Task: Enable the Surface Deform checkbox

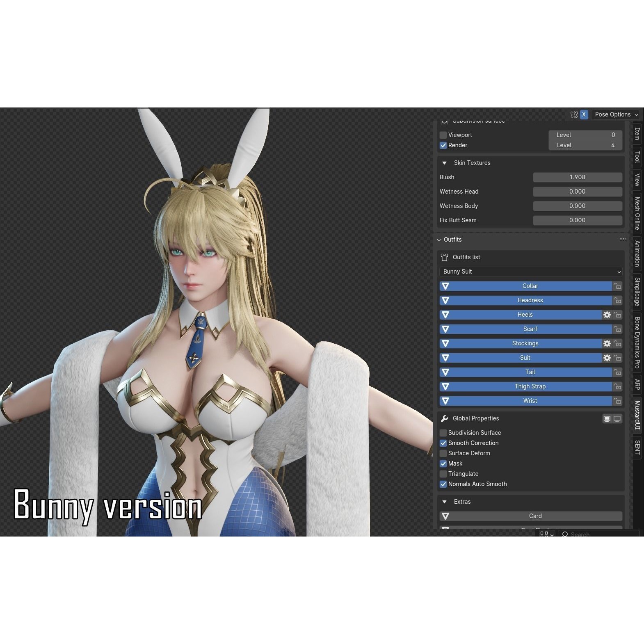Action: 443,453
